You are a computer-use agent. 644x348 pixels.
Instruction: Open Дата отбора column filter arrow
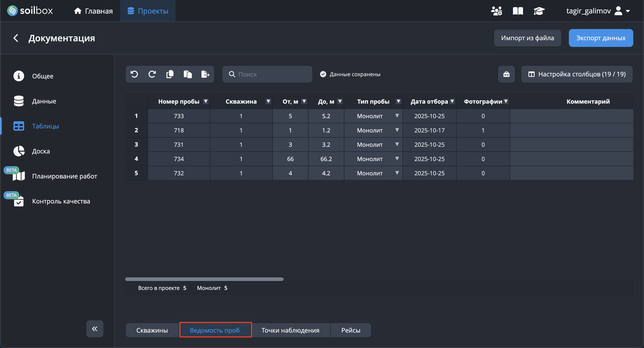point(452,101)
